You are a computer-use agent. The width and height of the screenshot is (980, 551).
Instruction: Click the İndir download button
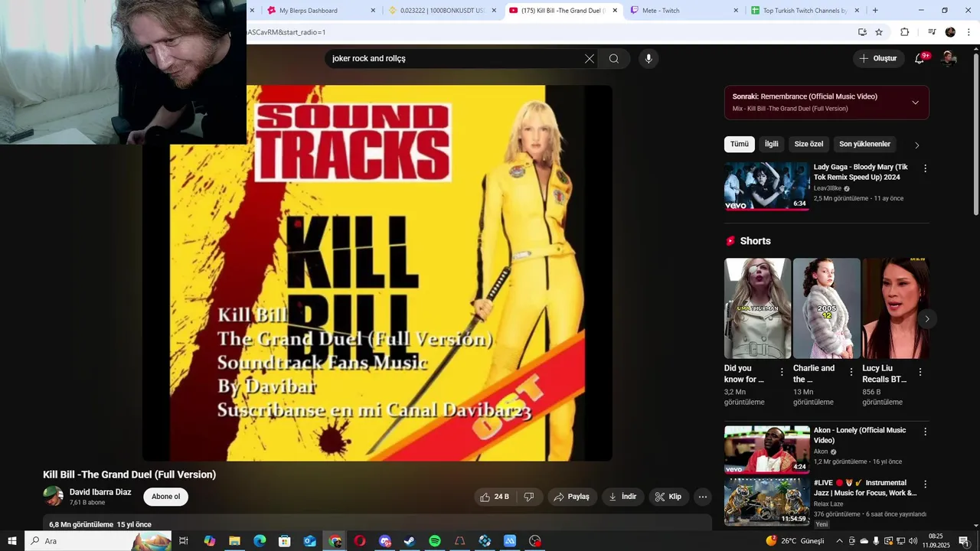(622, 497)
